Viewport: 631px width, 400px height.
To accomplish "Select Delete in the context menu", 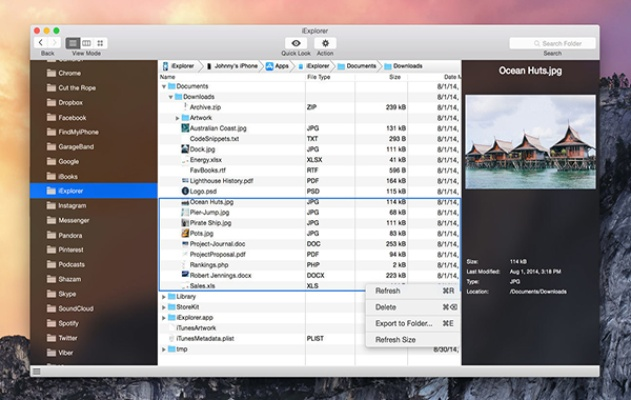I will [386, 307].
